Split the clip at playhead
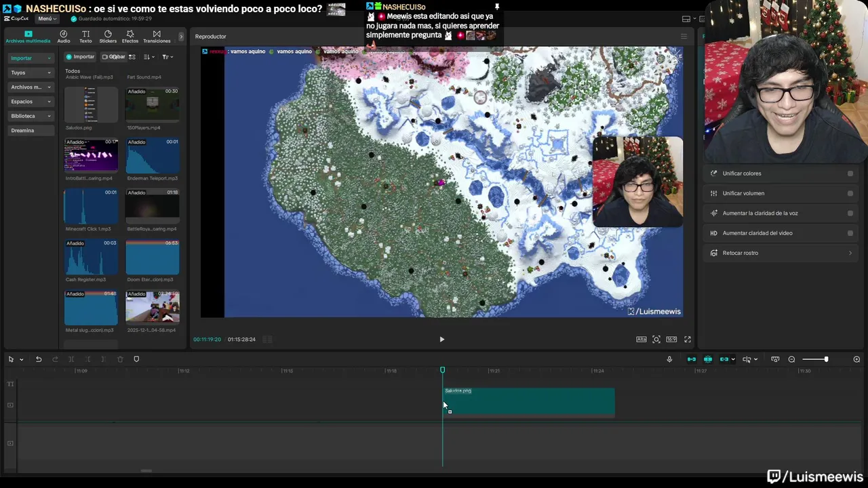Screen dimensions: 868x488 point(71,359)
